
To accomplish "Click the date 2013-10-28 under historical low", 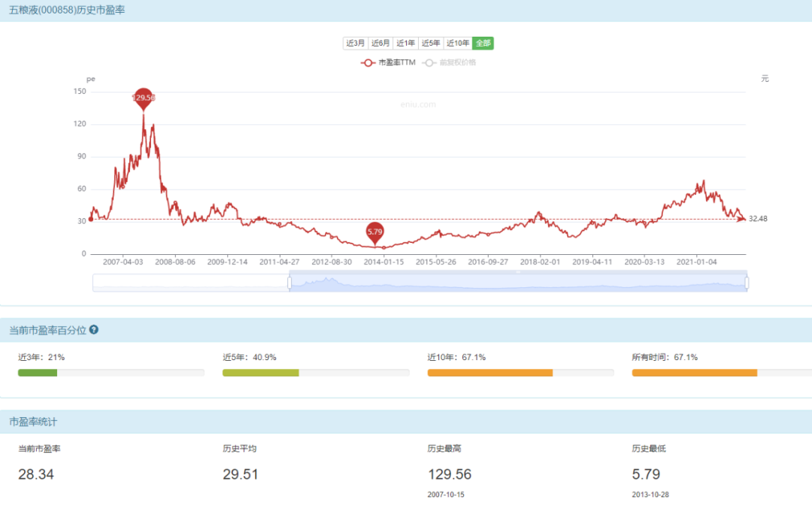I will click(650, 495).
